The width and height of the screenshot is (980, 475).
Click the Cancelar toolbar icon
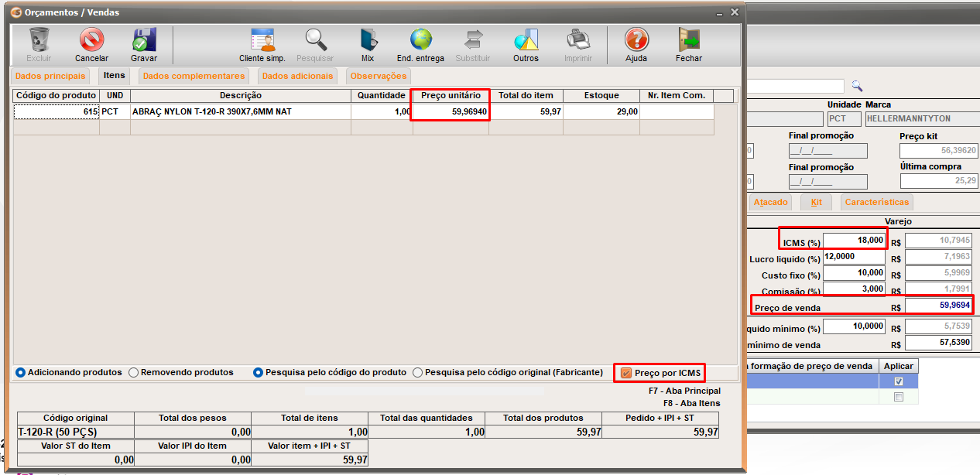click(x=91, y=40)
